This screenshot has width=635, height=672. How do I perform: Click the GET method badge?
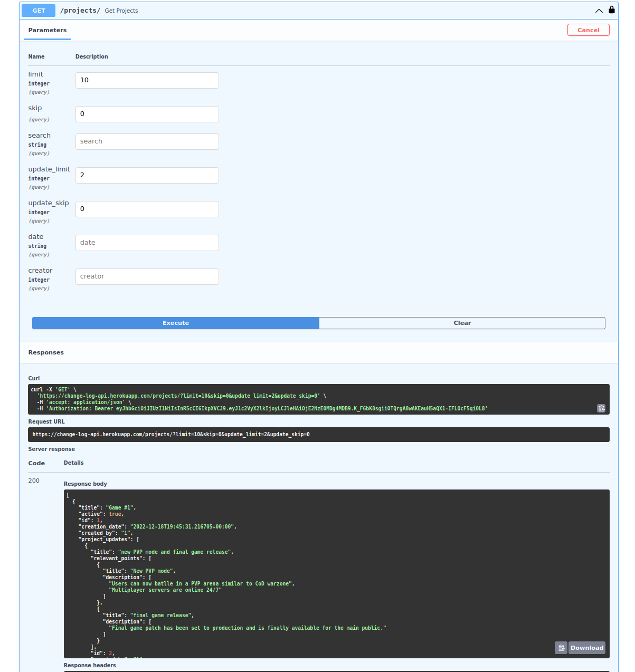(39, 11)
